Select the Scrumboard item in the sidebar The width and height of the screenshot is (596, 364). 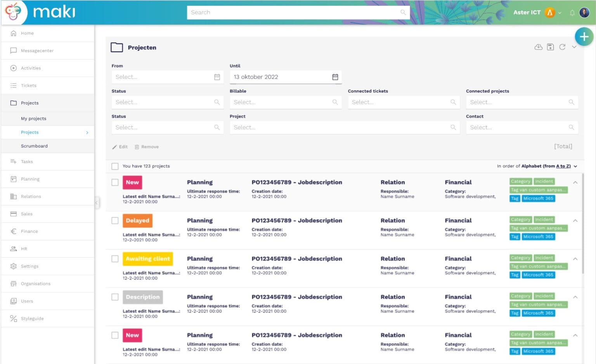pyautogui.click(x=34, y=146)
